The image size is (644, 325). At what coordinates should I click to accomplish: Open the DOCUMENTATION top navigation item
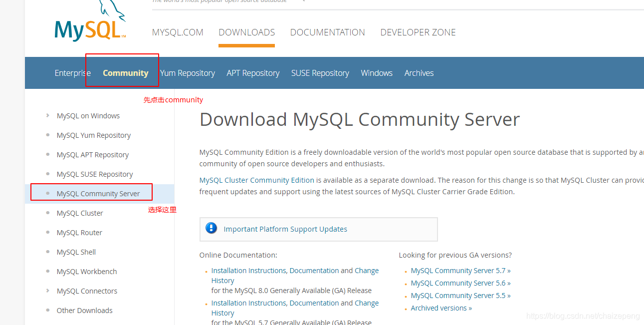(x=328, y=32)
